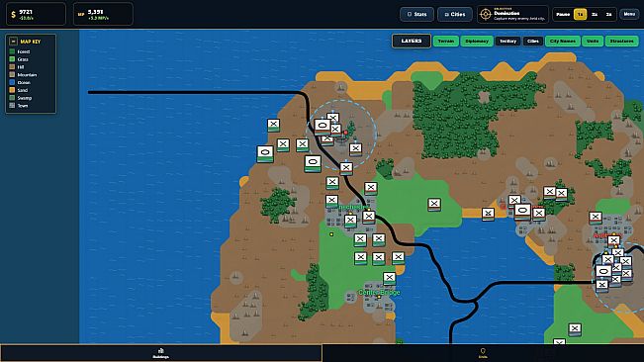The height and width of the screenshot is (362, 644).
Task: Select the O unit just southwest of the dashed circle
Action: 313,163
